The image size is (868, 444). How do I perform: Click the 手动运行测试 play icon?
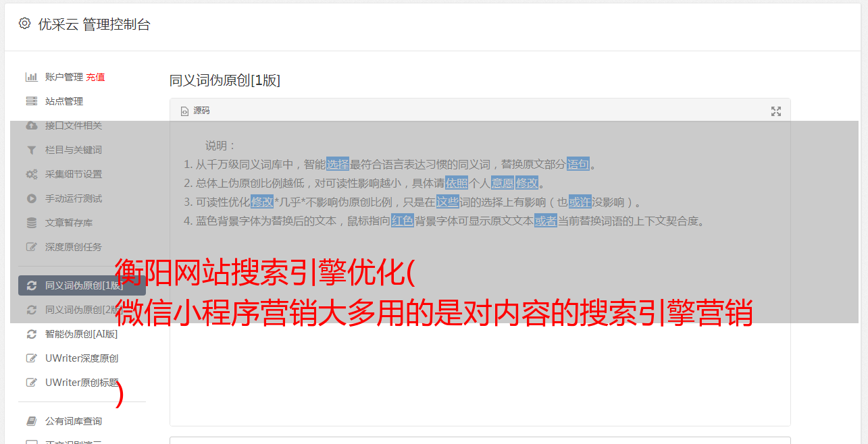(31, 198)
